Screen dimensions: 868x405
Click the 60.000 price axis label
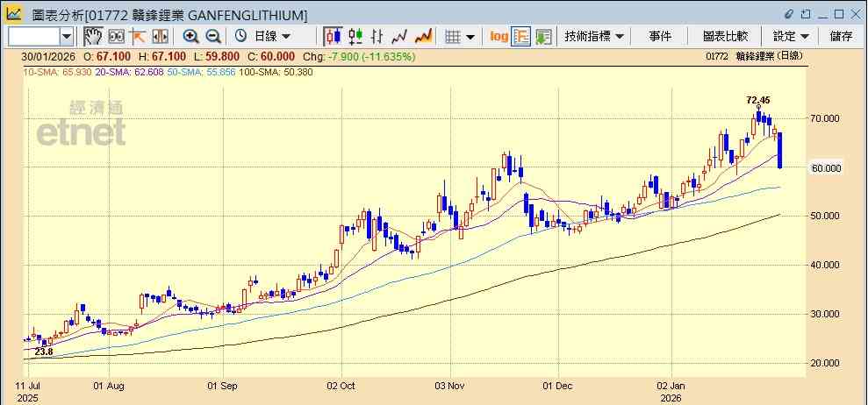click(825, 167)
